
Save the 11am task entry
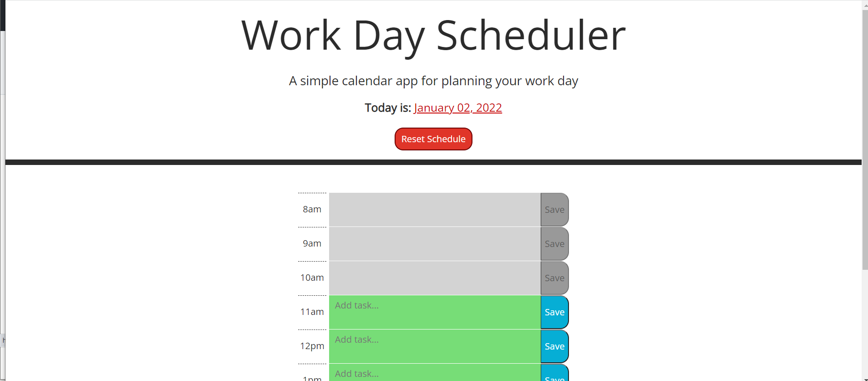(553, 312)
